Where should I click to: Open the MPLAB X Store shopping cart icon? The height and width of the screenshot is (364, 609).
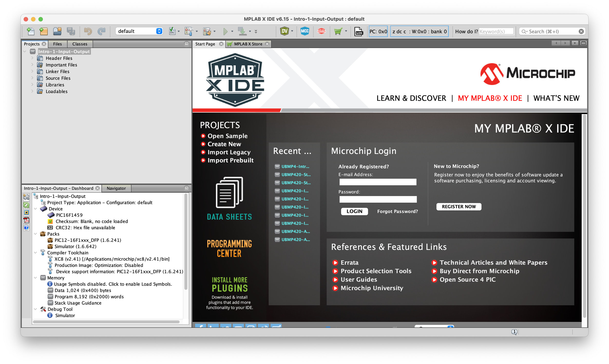(339, 31)
